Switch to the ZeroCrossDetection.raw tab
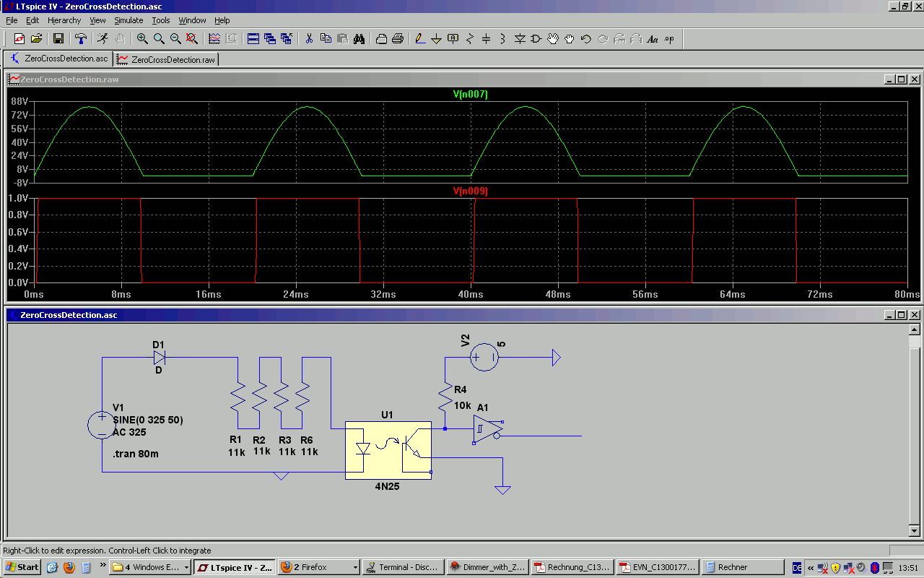 167,59
